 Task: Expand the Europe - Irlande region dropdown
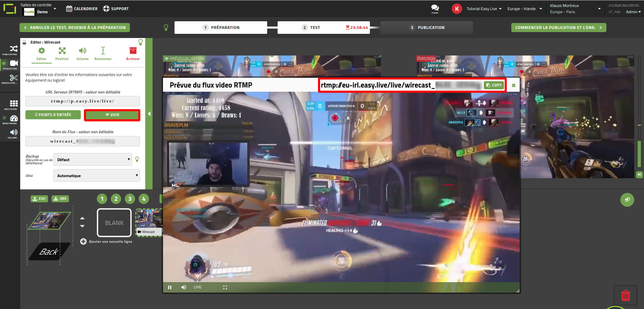point(525,9)
